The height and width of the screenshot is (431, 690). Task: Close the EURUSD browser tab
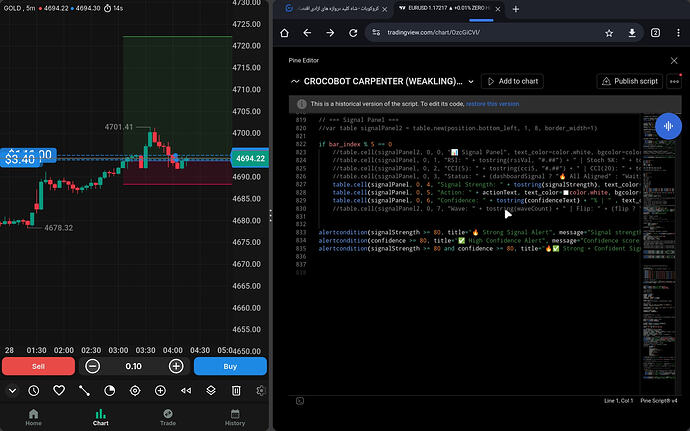(x=498, y=9)
